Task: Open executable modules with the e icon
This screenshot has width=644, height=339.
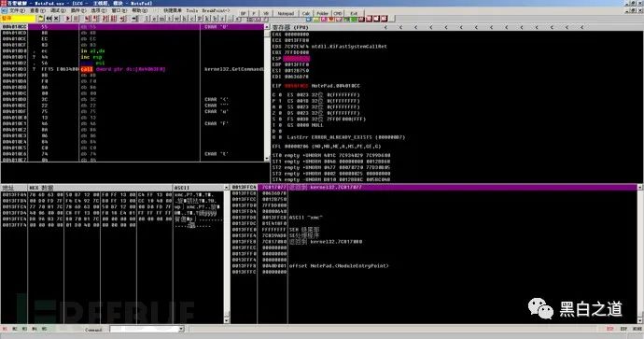Action: coord(154,19)
